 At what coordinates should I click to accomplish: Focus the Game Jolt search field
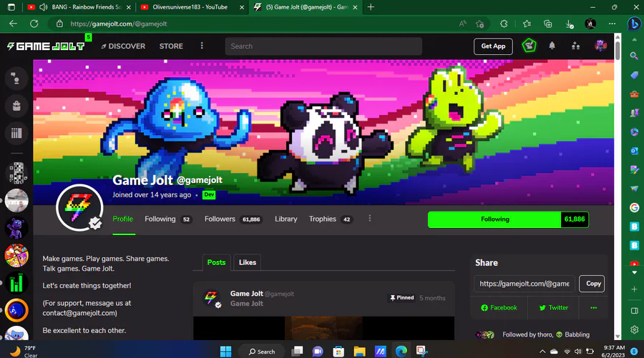[x=323, y=46]
